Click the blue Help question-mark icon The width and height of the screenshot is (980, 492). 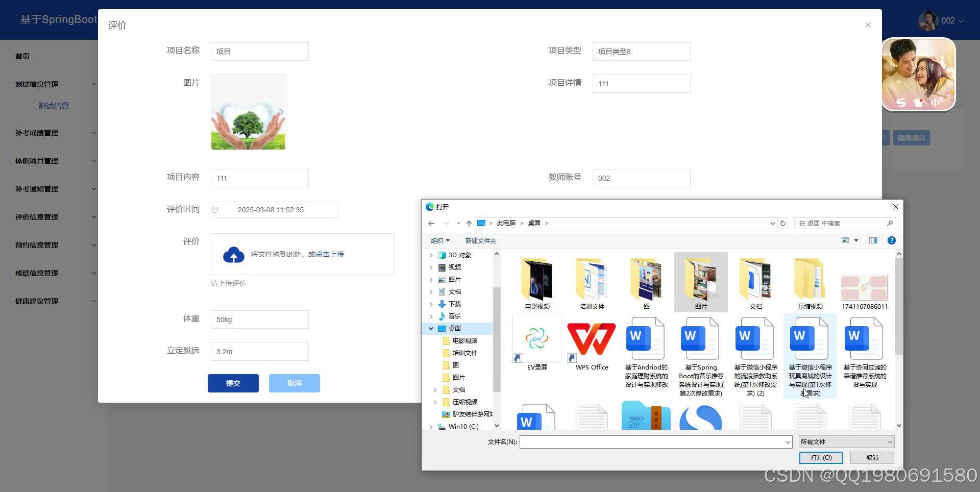tap(891, 240)
